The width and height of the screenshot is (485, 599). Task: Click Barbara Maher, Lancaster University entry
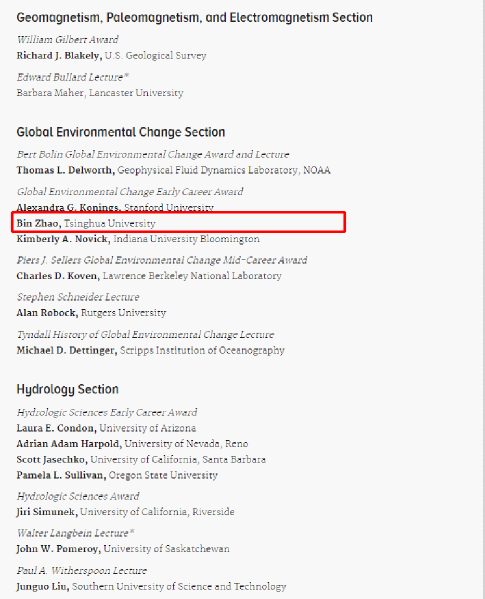(100, 93)
